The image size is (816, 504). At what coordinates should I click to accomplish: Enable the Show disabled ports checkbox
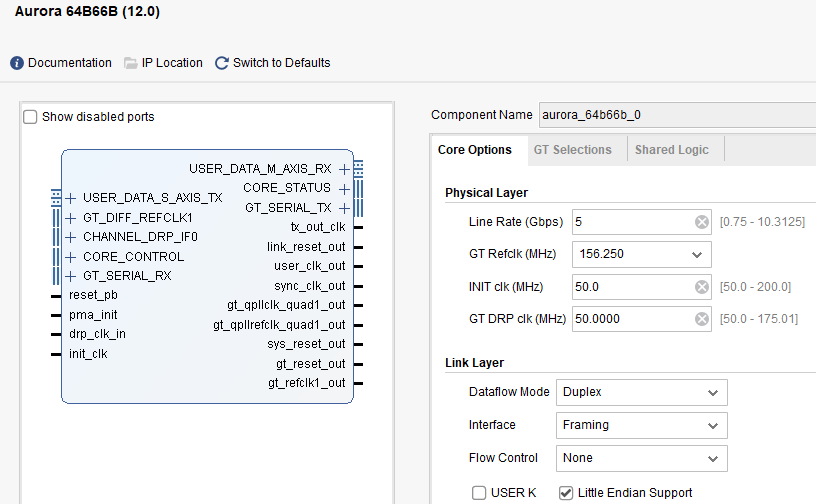(x=30, y=117)
